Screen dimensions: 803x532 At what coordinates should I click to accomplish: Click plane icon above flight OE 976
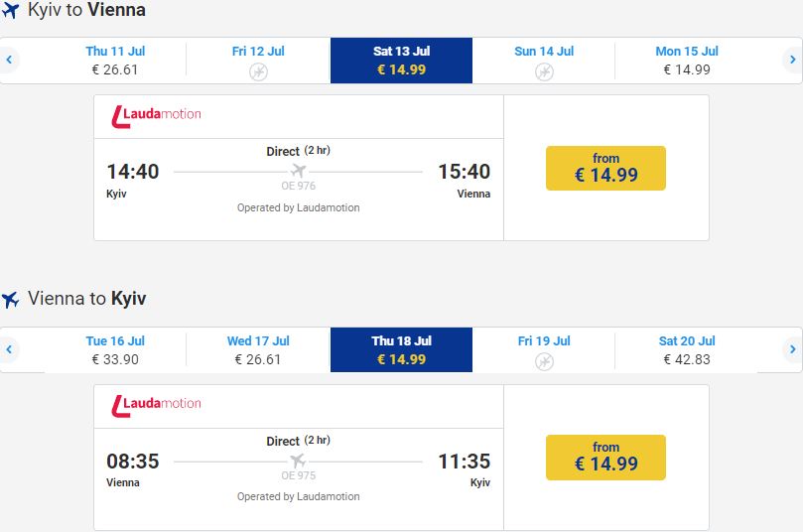[298, 171]
